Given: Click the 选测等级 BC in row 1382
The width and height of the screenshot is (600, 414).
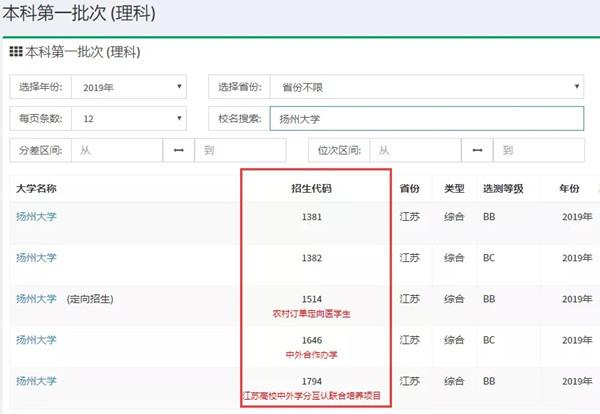Looking at the screenshot, I should pyautogui.click(x=489, y=258).
